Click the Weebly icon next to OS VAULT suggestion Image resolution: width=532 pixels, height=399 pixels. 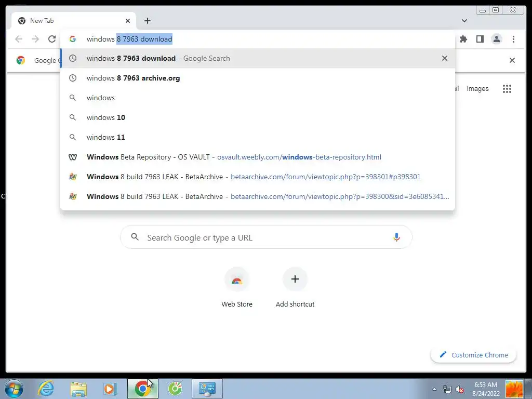pos(73,157)
